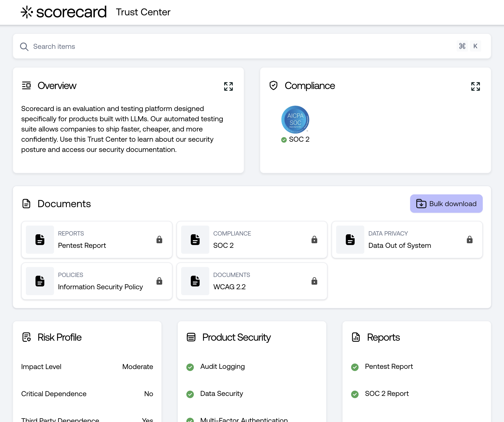Click the SOC 2 Report green check icon
This screenshot has height=422, width=504.
click(x=355, y=394)
